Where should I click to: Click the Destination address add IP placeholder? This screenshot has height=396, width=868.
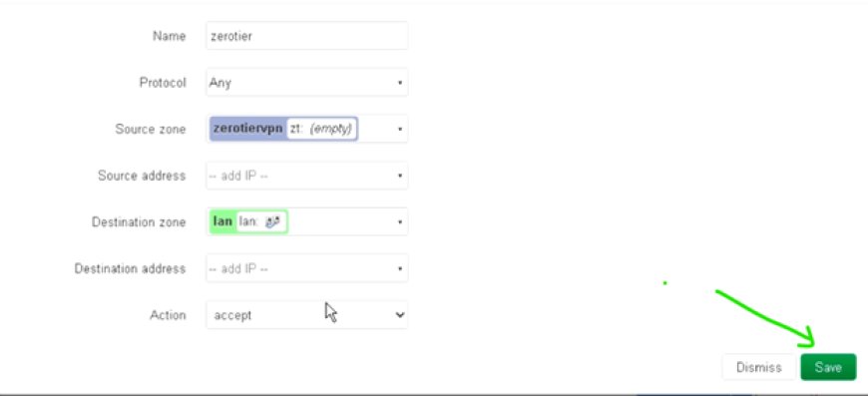pos(238,268)
